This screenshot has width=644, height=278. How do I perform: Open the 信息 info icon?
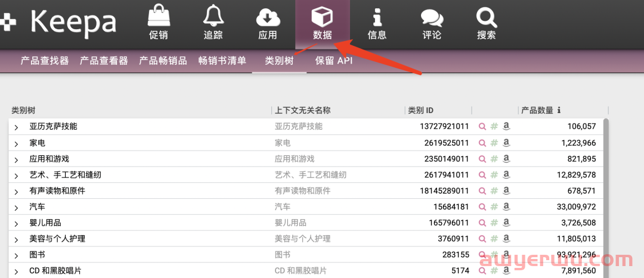(377, 18)
